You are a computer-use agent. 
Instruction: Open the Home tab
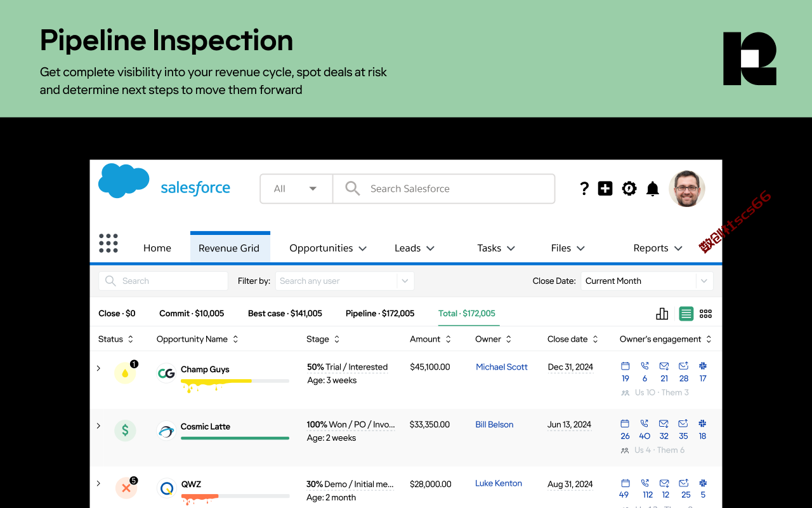157,248
